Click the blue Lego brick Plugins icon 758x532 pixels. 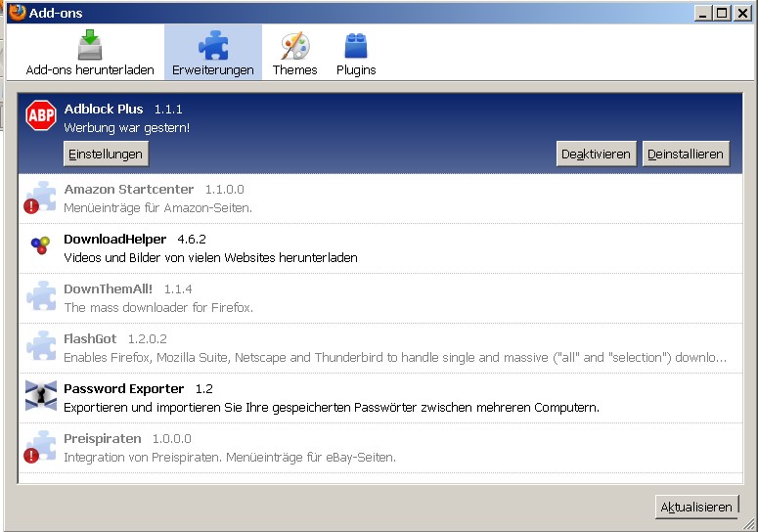(356, 46)
